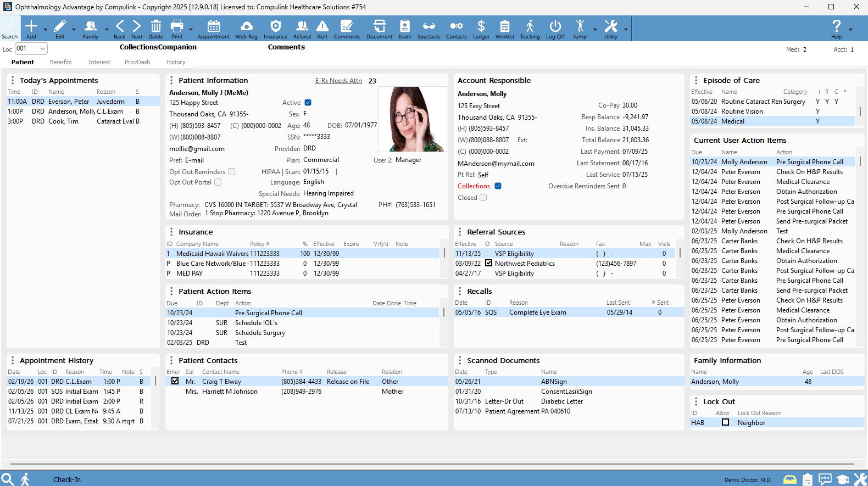
Task: Switch to the ProvDash tab
Action: [137, 63]
